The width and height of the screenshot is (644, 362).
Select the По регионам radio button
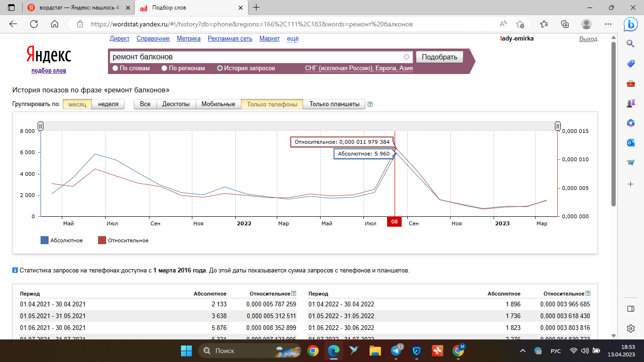click(x=165, y=68)
